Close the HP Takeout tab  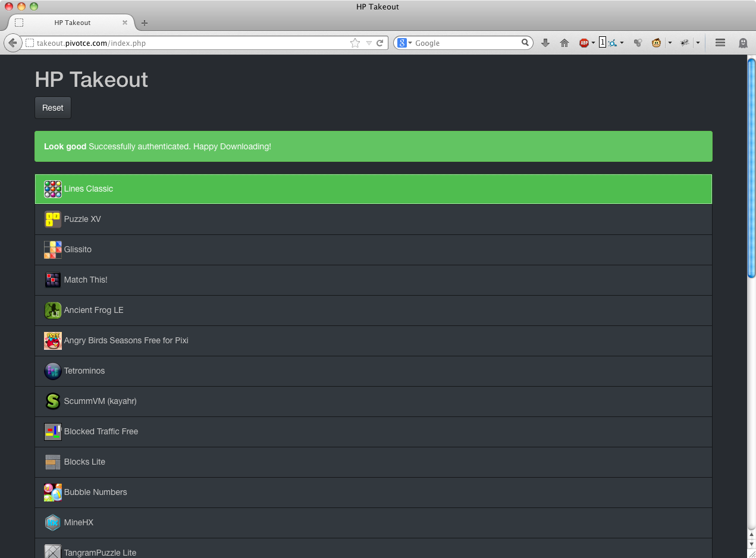(x=125, y=23)
